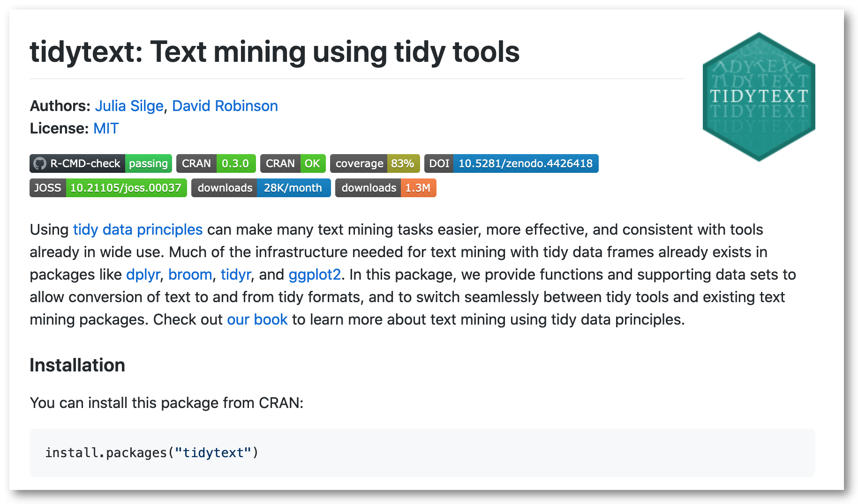The width and height of the screenshot is (858, 504).
Task: Click the MIT license link
Action: click(106, 128)
